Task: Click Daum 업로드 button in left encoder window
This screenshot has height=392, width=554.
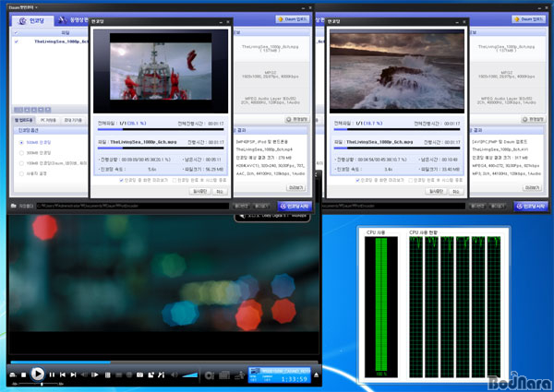Action: click(293, 19)
